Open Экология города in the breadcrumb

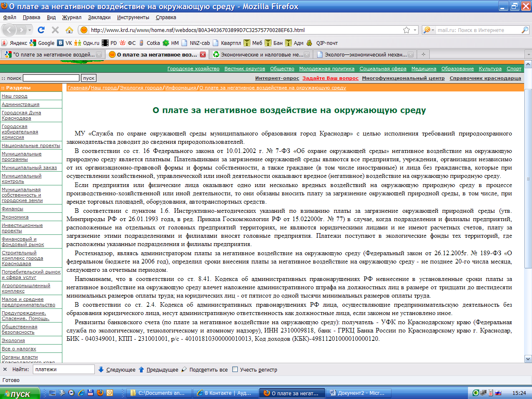141,88
